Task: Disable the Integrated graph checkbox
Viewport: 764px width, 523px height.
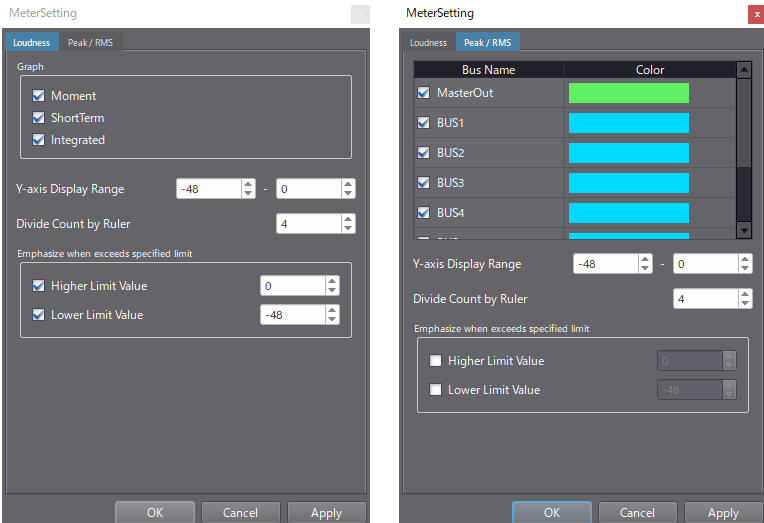Action: [39, 140]
